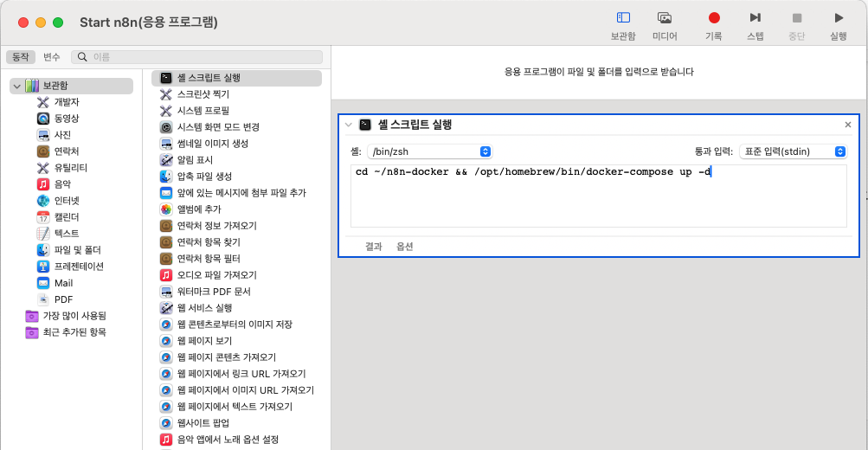Select 웹 콘텐츠로부터의 이미지 저장 action
Viewport: 868px width, 450px height.
click(x=236, y=325)
